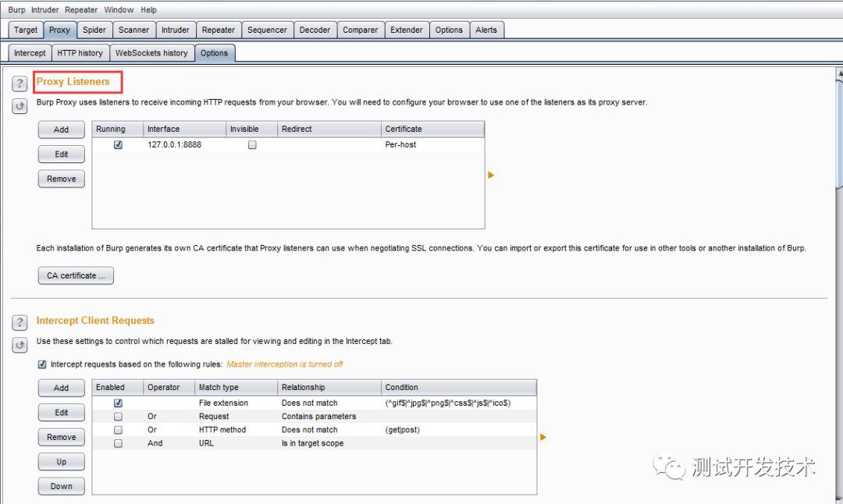The image size is (843, 504).
Task: Open the Burp menu
Action: click(x=16, y=9)
